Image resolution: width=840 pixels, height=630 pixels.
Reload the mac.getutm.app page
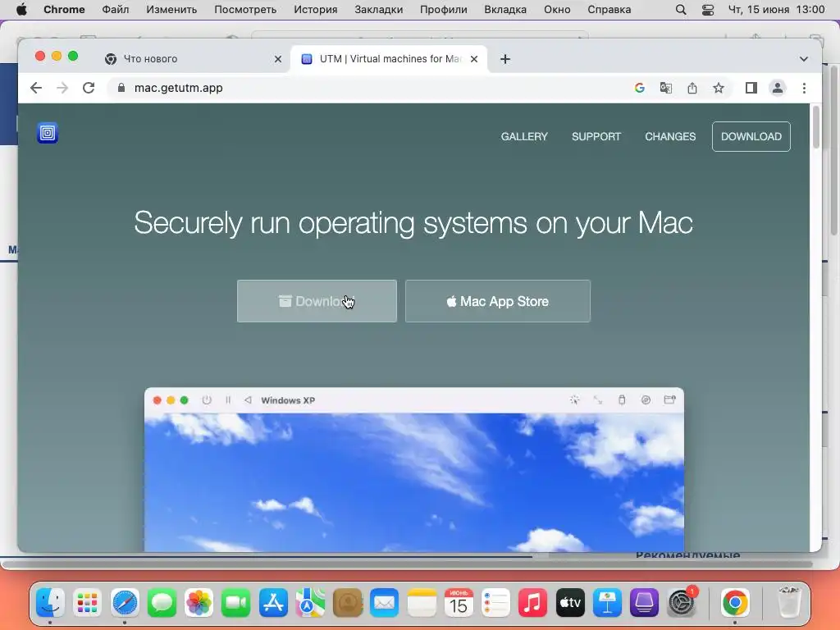(89, 88)
